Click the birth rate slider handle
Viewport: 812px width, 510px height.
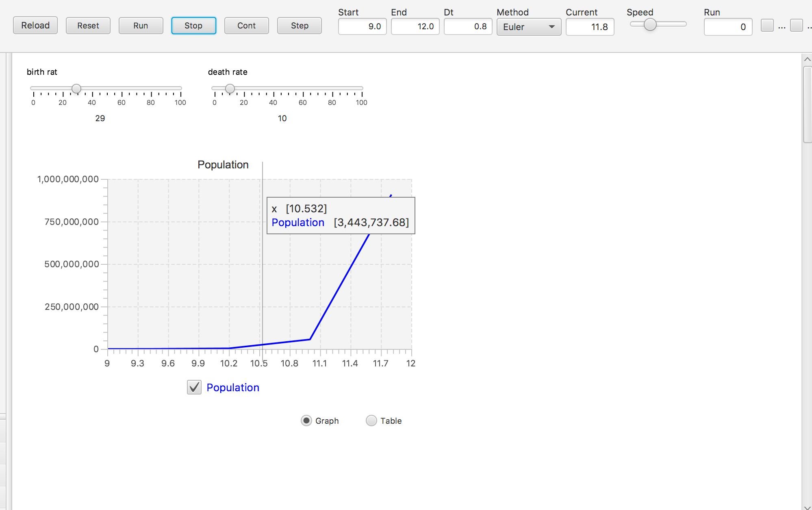(x=76, y=88)
